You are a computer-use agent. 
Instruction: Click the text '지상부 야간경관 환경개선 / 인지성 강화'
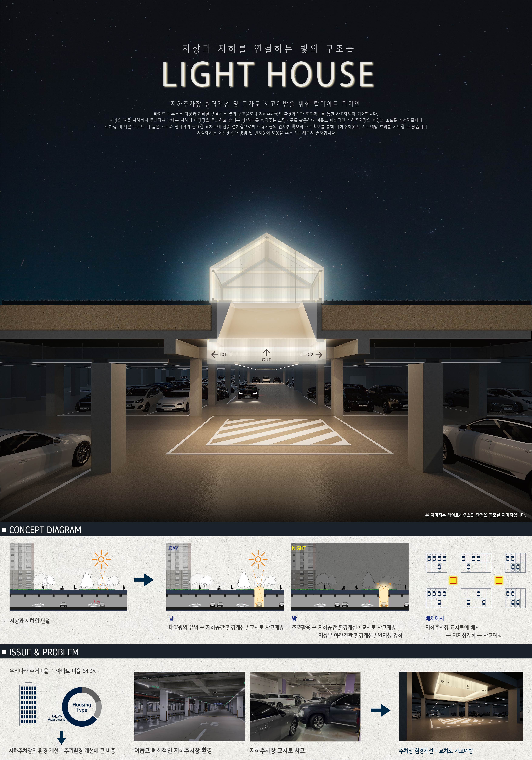click(x=360, y=635)
